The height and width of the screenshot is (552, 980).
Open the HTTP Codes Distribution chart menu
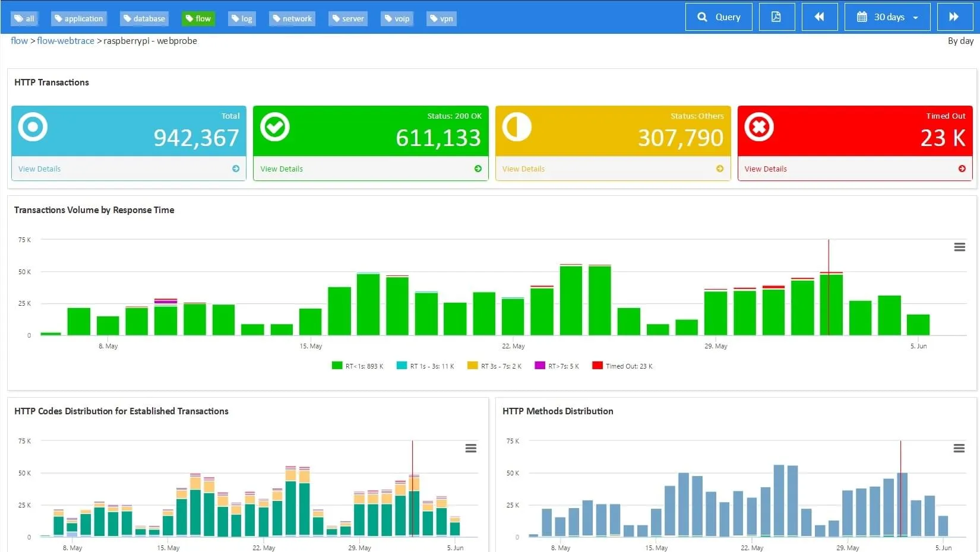[x=470, y=448]
